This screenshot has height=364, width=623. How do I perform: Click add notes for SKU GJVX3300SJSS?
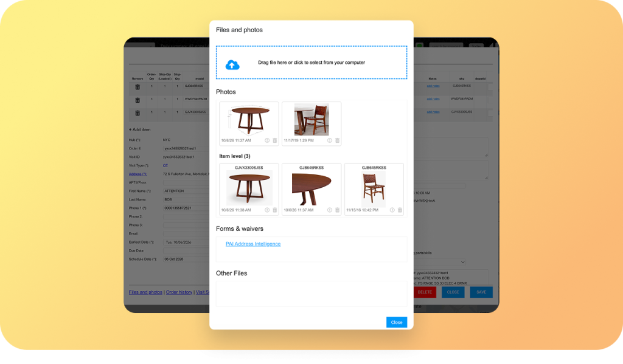(x=433, y=112)
